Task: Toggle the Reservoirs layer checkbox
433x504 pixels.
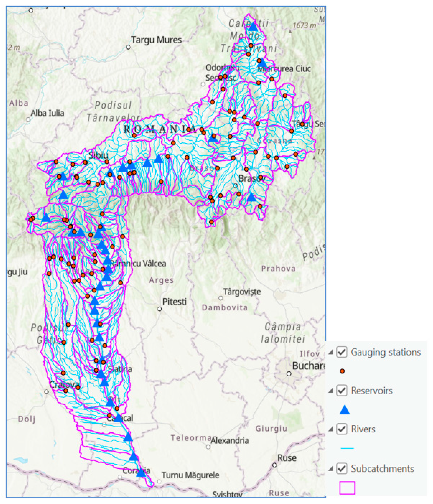Action: (342, 391)
